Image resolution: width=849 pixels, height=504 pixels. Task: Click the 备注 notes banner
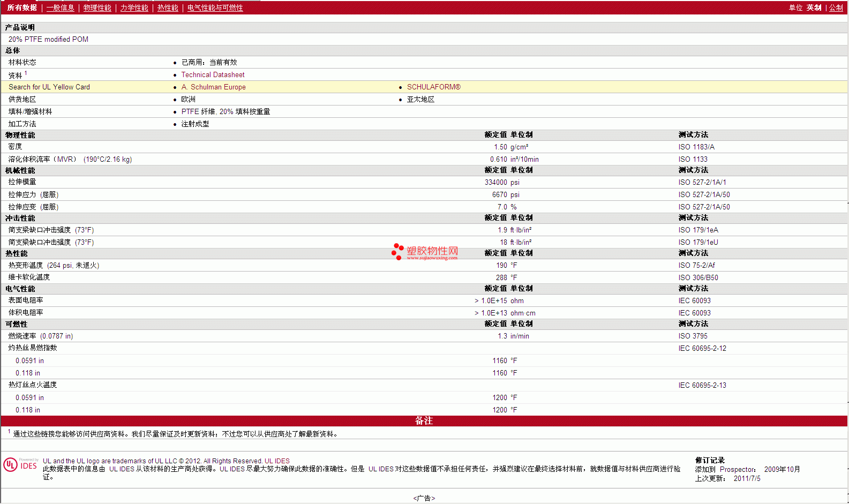click(x=424, y=421)
